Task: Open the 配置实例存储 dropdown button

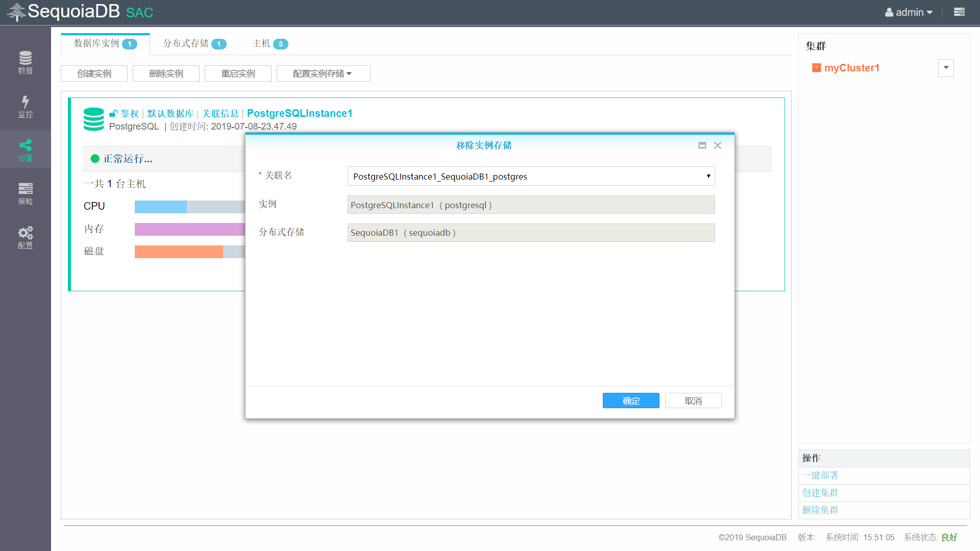Action: (x=323, y=73)
